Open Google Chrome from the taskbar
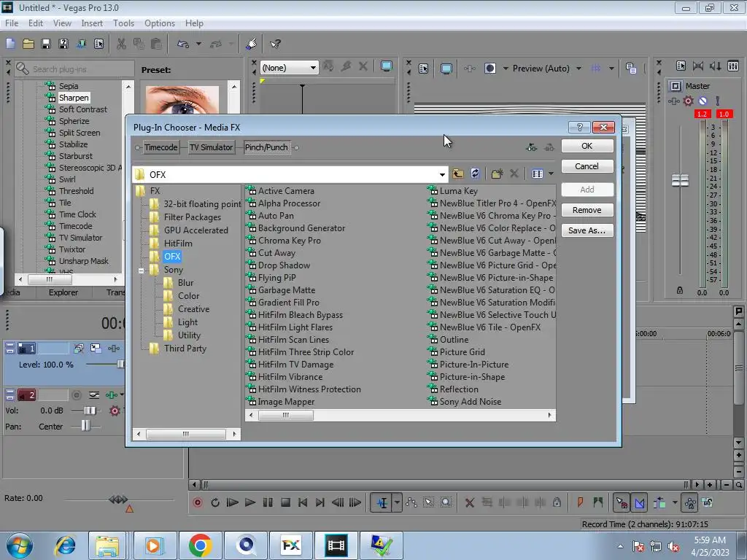 (x=200, y=545)
